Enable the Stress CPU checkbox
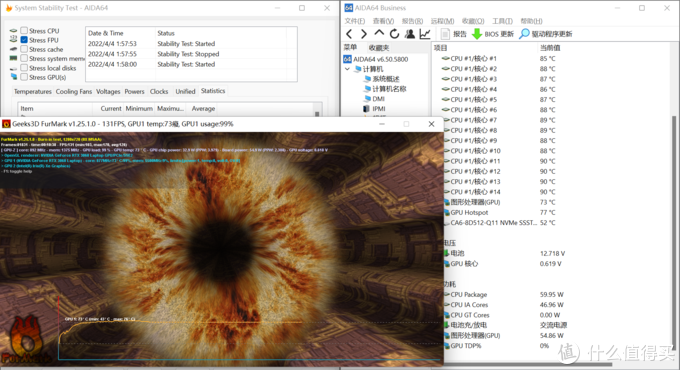Image resolution: width=680 pixels, height=370 pixels. (24, 31)
